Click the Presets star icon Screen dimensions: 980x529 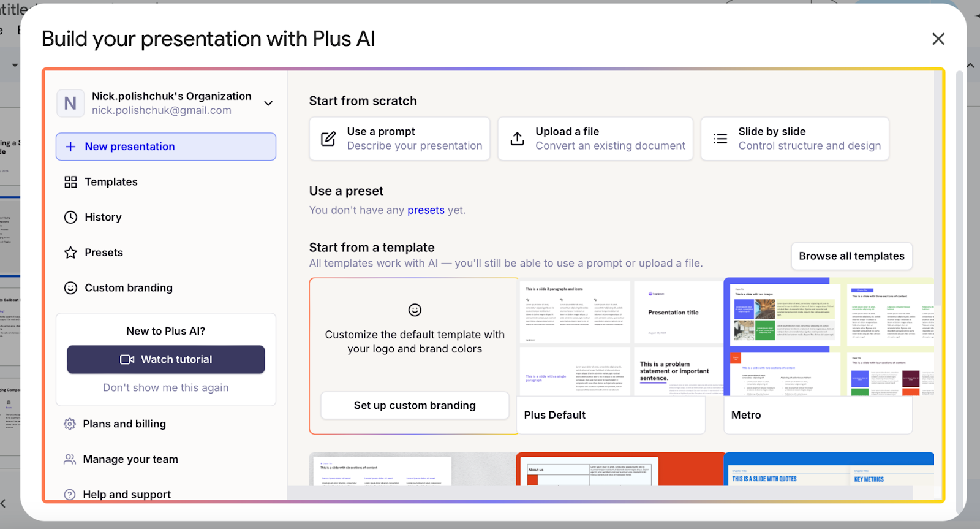tap(70, 253)
